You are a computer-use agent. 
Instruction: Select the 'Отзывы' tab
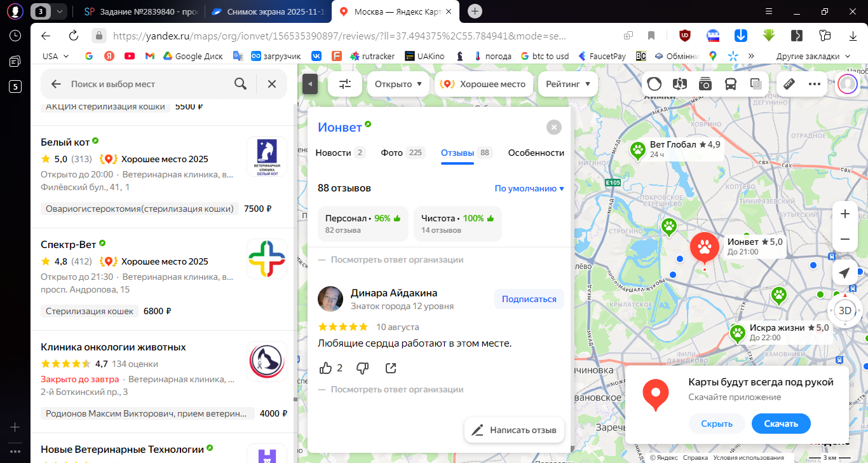467,153
